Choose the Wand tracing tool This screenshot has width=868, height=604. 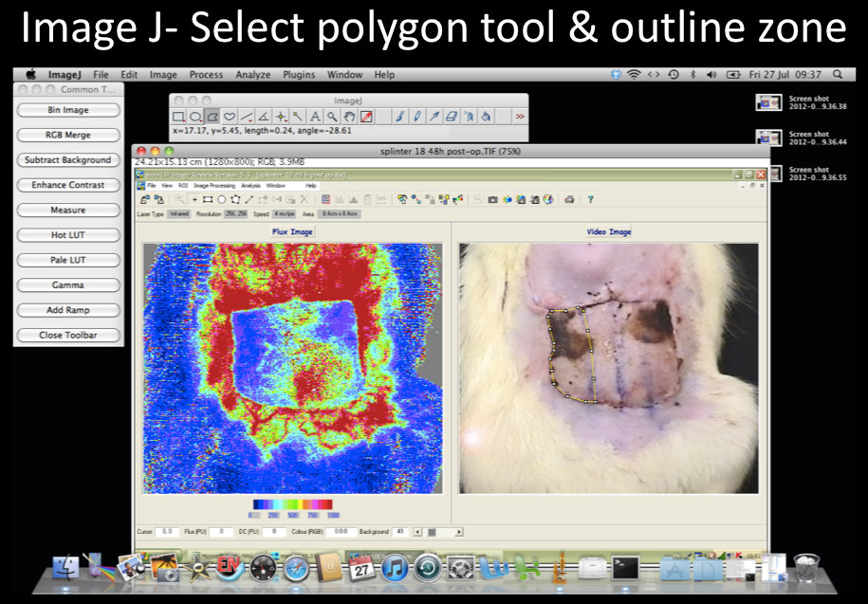coord(298,117)
